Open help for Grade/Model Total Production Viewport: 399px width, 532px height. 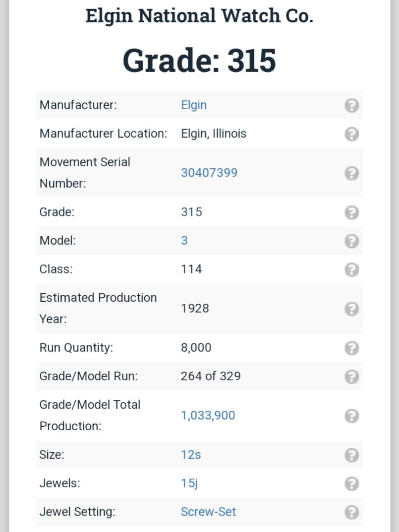tap(351, 416)
